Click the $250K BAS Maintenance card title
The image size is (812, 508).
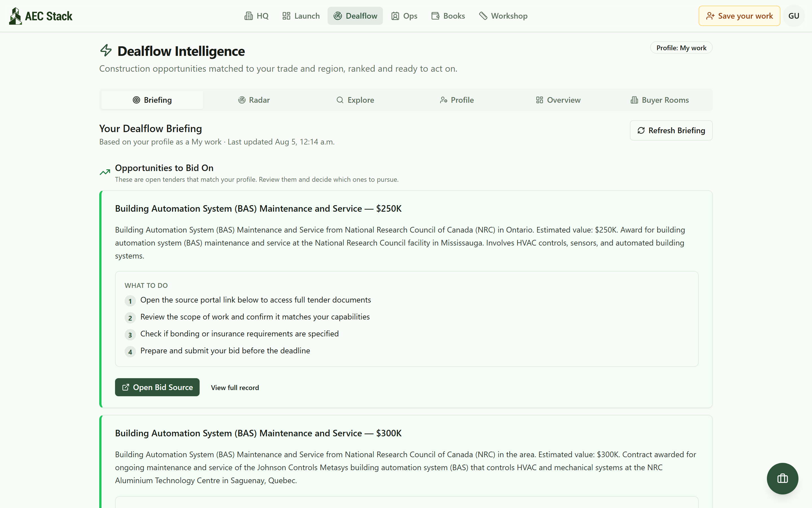(x=258, y=209)
